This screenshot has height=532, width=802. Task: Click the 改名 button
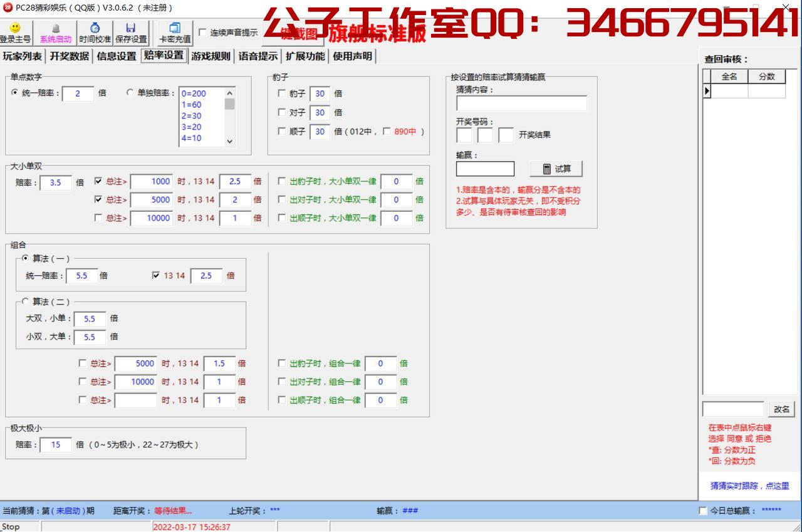(x=781, y=409)
